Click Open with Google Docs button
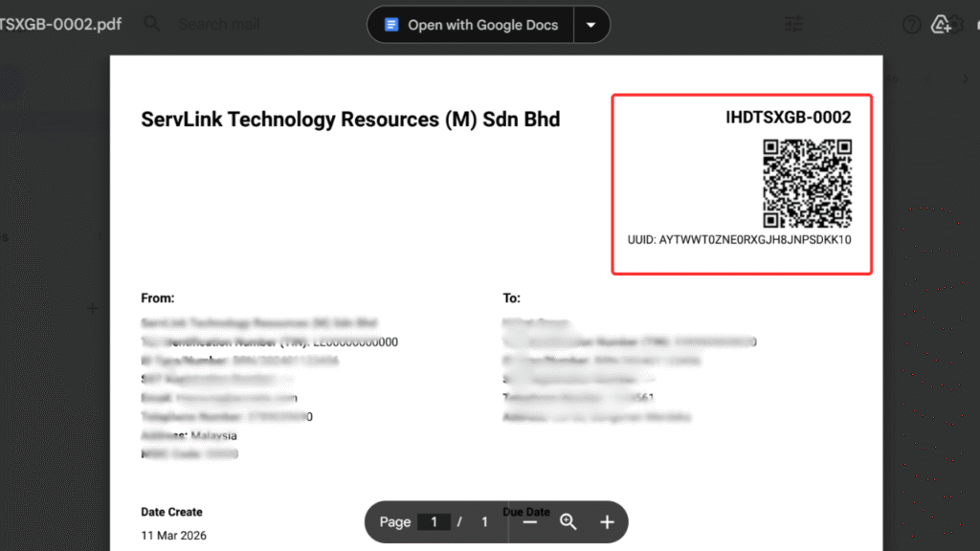 471,25
